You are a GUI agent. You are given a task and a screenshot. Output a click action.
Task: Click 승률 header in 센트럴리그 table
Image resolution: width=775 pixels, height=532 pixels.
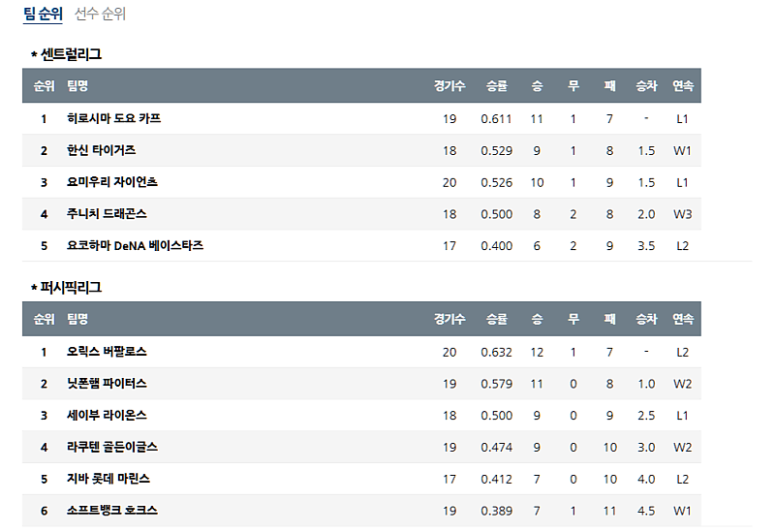click(496, 85)
